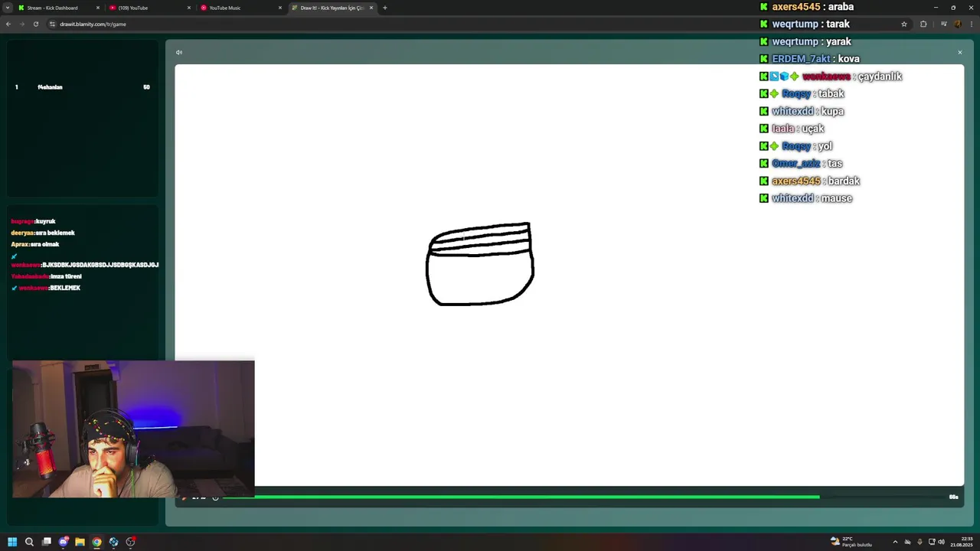Close the Stream - Kick Dashboard tab
This screenshot has width=980, height=551.
98,8
